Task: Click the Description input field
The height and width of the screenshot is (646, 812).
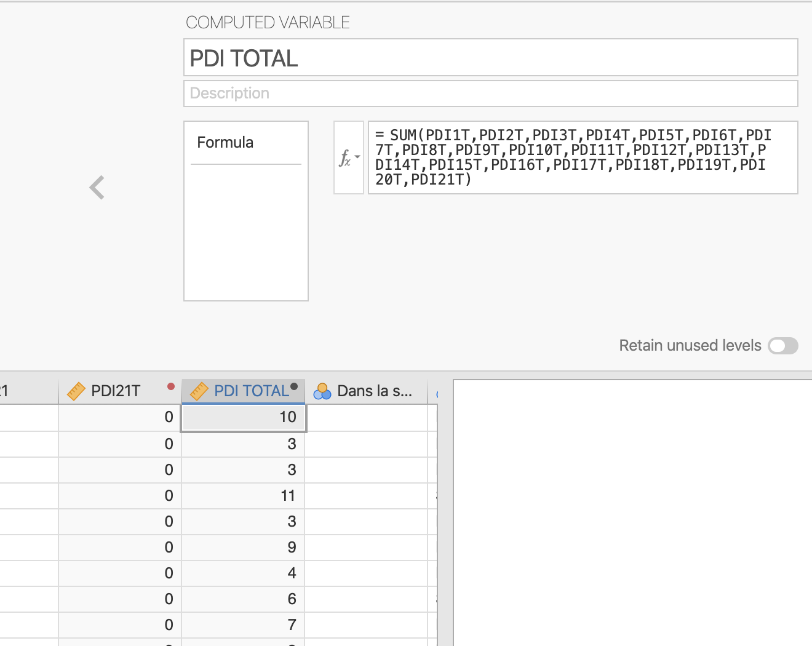Action: coord(490,94)
